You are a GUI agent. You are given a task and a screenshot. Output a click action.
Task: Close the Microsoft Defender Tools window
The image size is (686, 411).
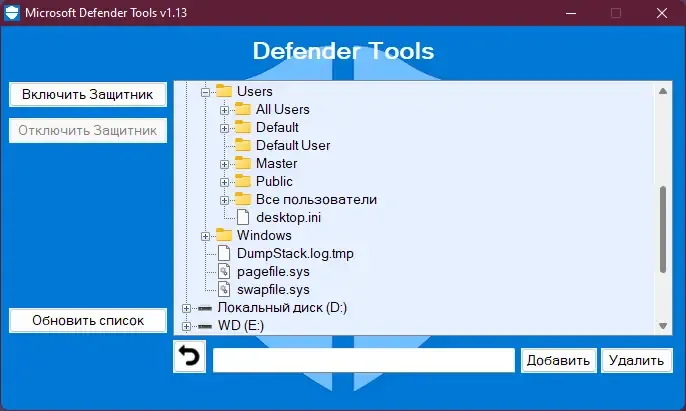tap(662, 13)
